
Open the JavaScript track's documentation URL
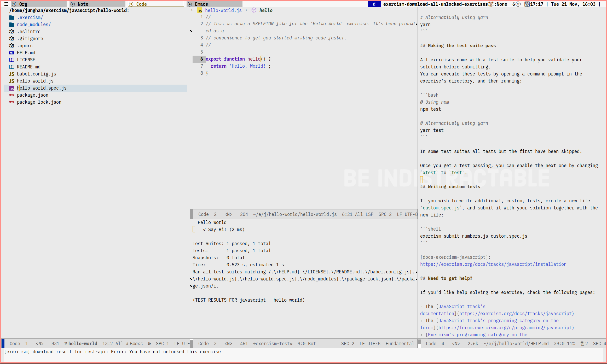[x=517, y=314]
